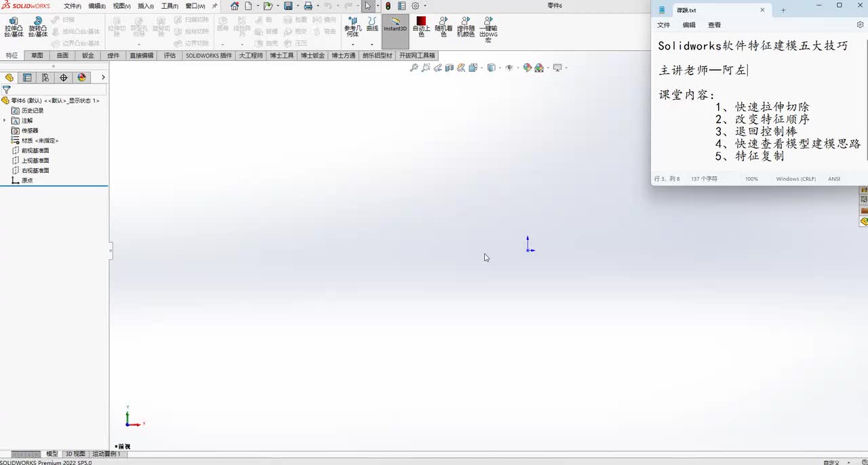Open File Properties list icon
The image size is (868, 465).
point(401,6)
